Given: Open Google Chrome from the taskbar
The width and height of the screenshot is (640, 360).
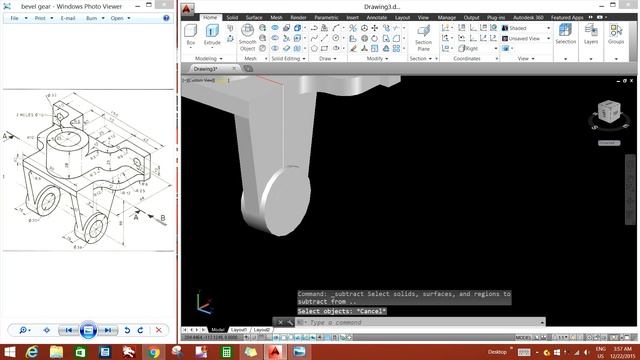Looking at the screenshot, I should [153, 352].
